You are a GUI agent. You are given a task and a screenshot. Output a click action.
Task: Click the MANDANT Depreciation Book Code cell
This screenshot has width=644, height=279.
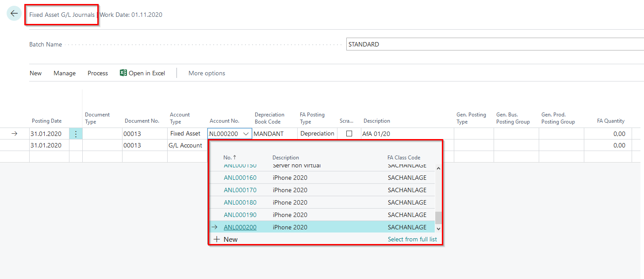(x=274, y=134)
